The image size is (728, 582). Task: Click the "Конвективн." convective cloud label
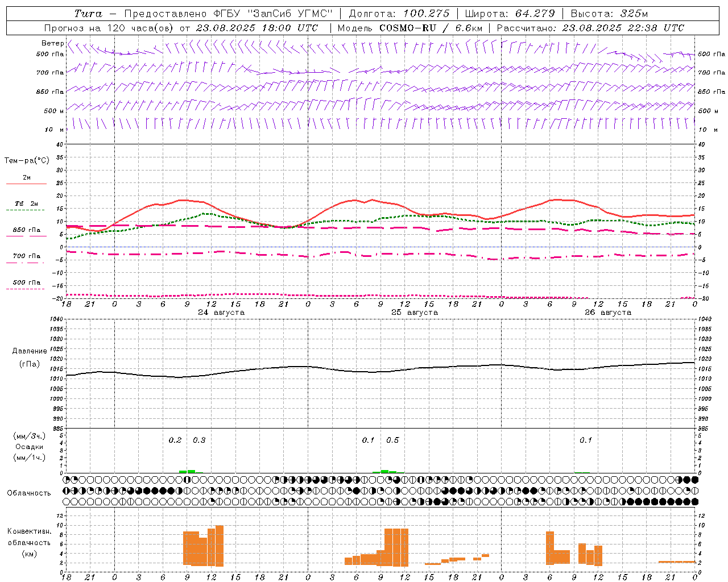tap(30, 531)
